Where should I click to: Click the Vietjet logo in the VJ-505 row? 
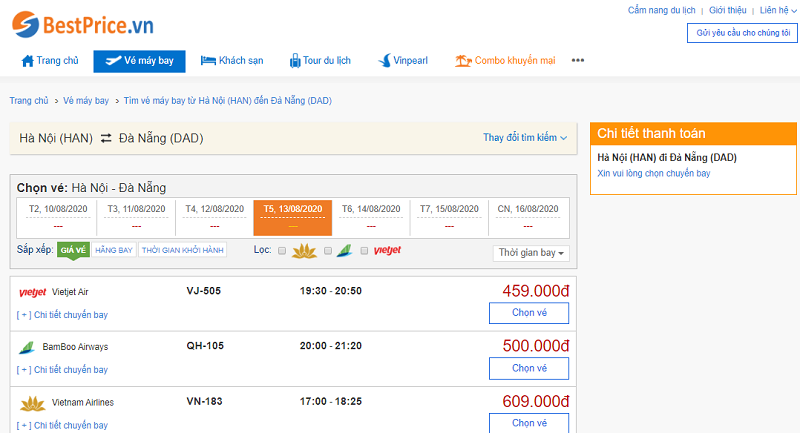(33, 292)
